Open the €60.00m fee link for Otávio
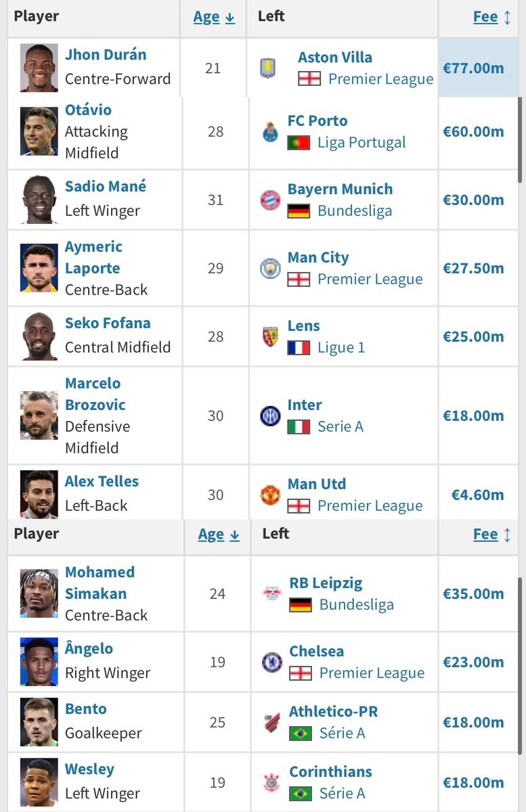This screenshot has height=812, width=526. click(x=473, y=131)
